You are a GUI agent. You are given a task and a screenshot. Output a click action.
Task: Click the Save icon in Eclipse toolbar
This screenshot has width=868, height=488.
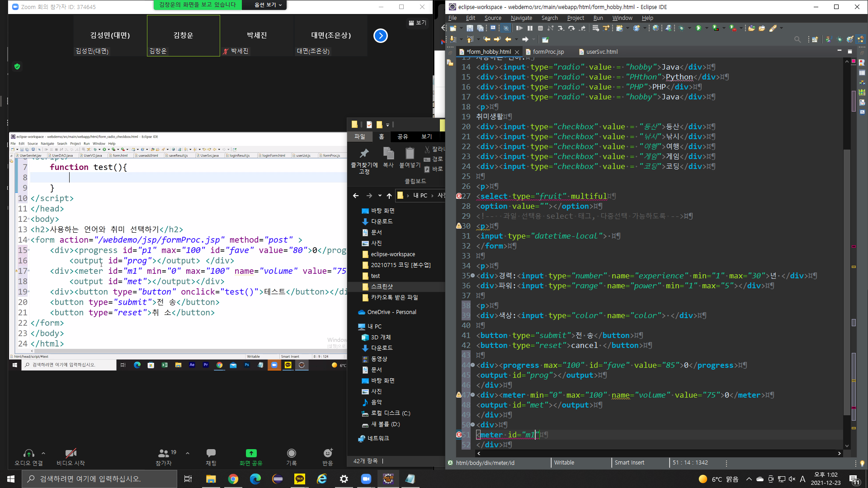470,28
